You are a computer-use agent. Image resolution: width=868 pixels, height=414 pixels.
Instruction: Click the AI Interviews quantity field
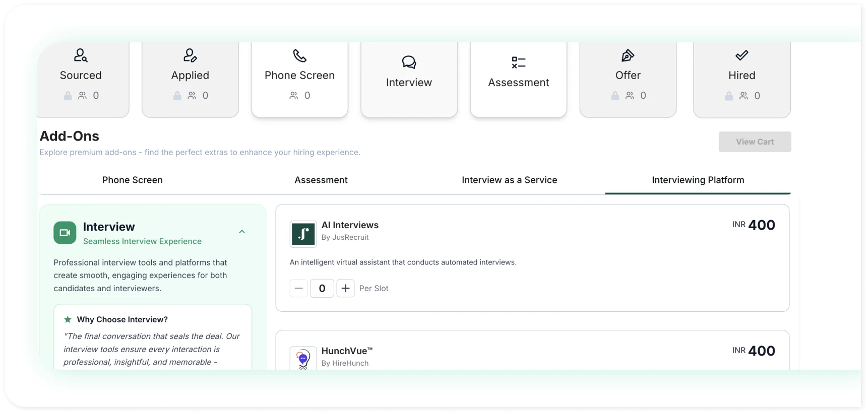coord(322,288)
